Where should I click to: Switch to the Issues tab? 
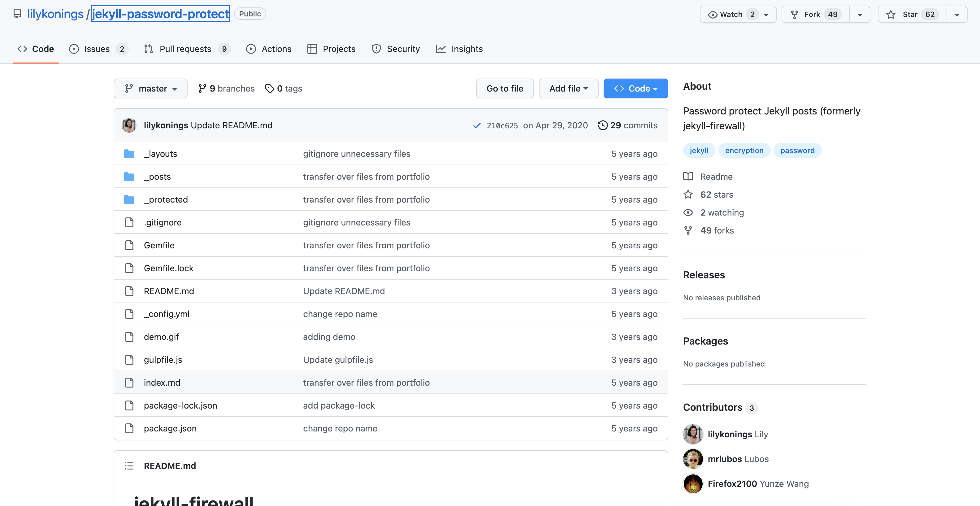98,49
